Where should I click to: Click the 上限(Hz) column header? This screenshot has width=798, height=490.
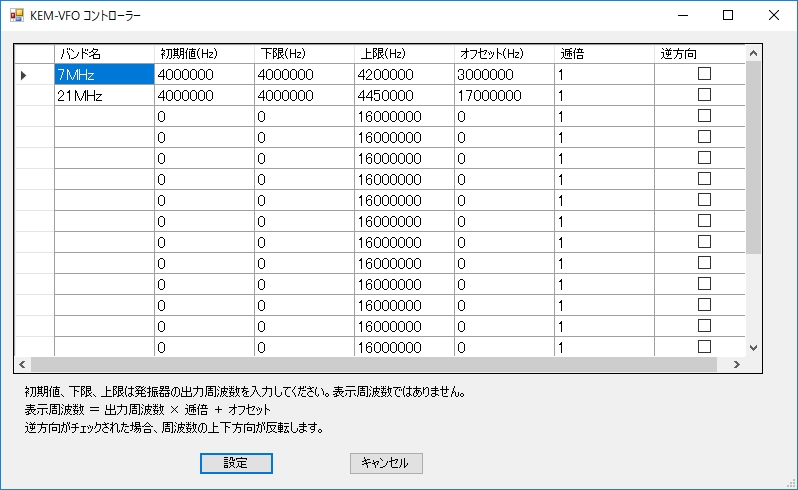coord(404,52)
